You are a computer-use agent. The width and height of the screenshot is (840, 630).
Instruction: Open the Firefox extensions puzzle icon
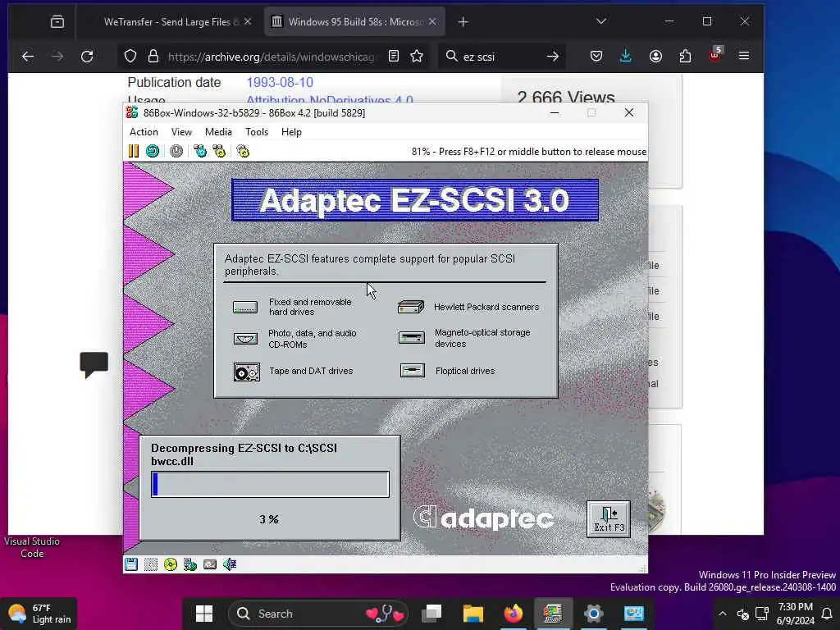(x=685, y=57)
